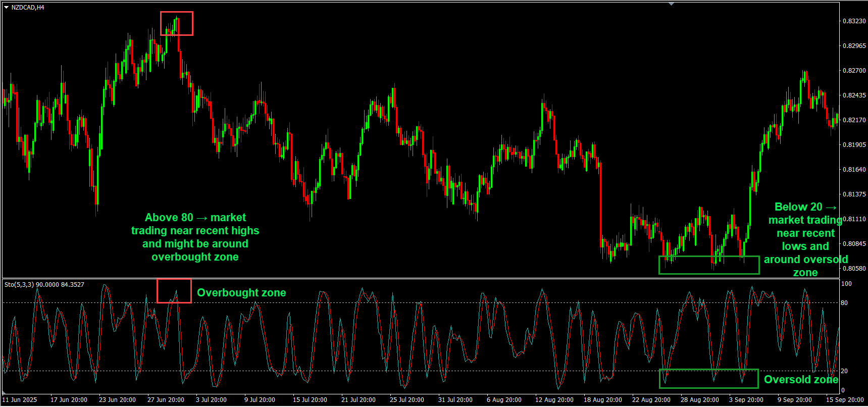
Task: Click the chart shift triangle marker at top
Action: pos(671,4)
